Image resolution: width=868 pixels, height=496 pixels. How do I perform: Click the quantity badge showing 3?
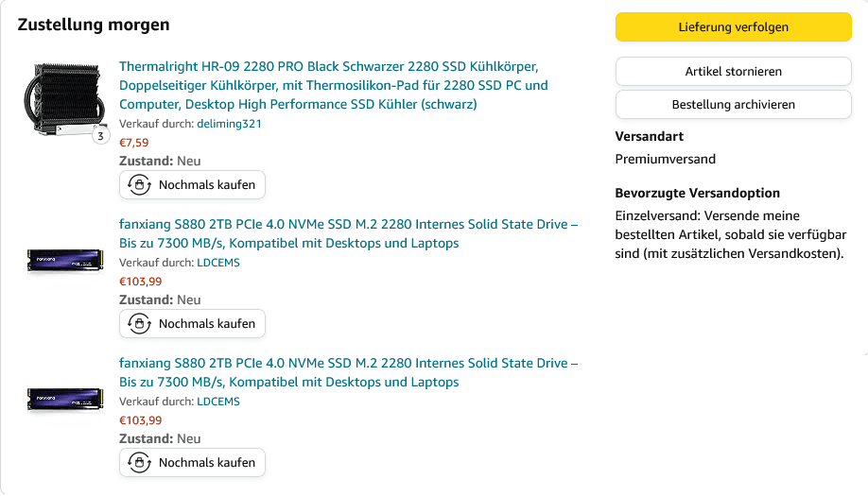click(101, 136)
